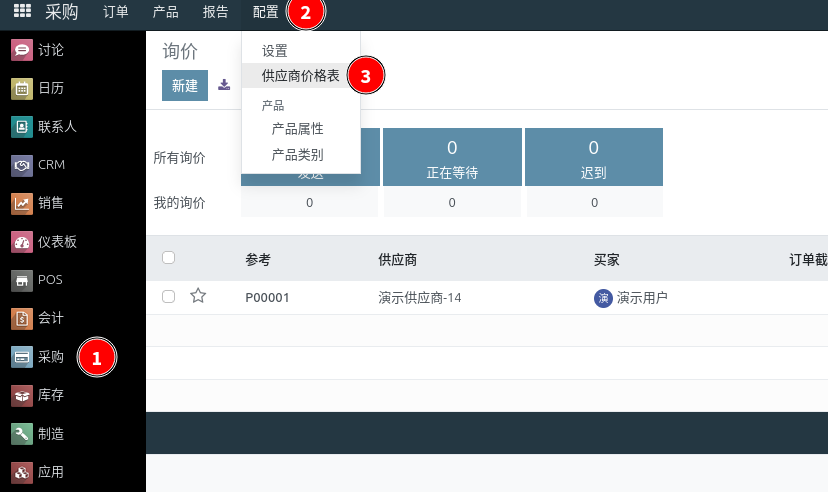The width and height of the screenshot is (828, 492).
Task: Open the 订单 menu in top bar
Action: click(116, 12)
